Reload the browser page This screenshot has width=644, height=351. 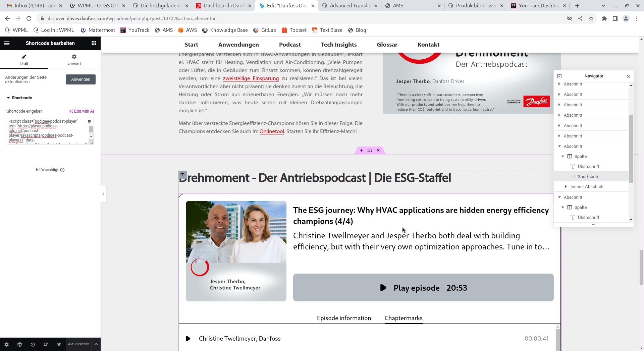pyautogui.click(x=29, y=18)
